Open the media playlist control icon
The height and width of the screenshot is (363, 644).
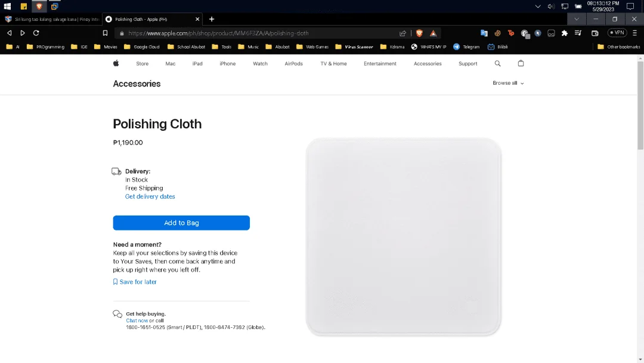[x=578, y=33]
